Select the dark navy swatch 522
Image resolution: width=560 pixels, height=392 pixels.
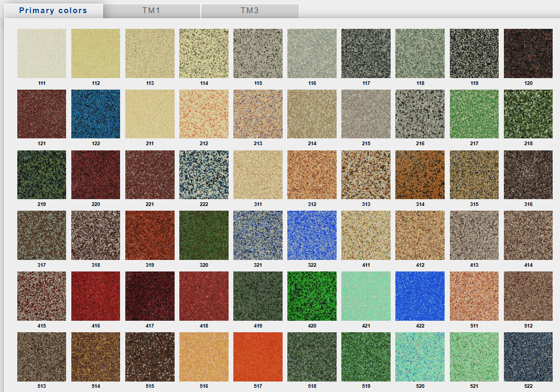528,356
